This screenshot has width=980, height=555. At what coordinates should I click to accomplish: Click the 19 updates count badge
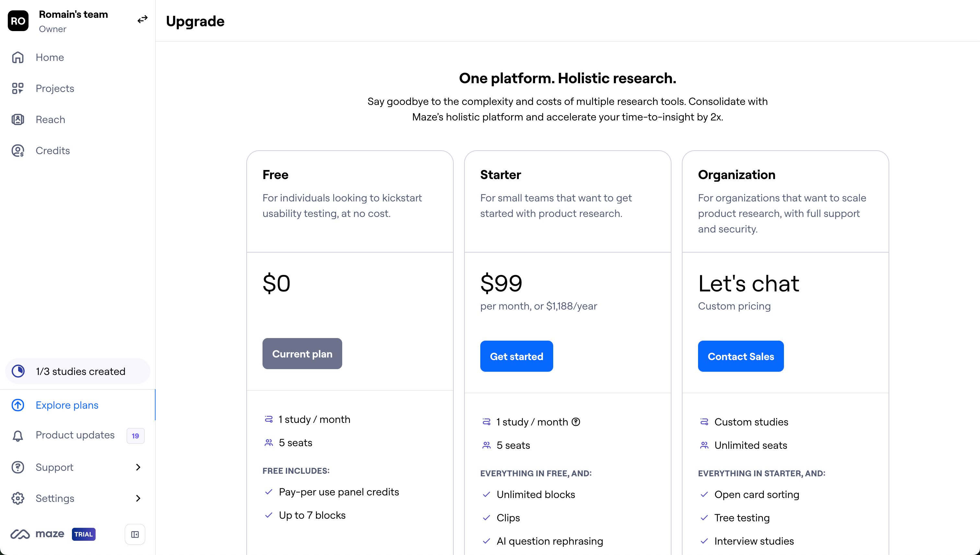[135, 436]
